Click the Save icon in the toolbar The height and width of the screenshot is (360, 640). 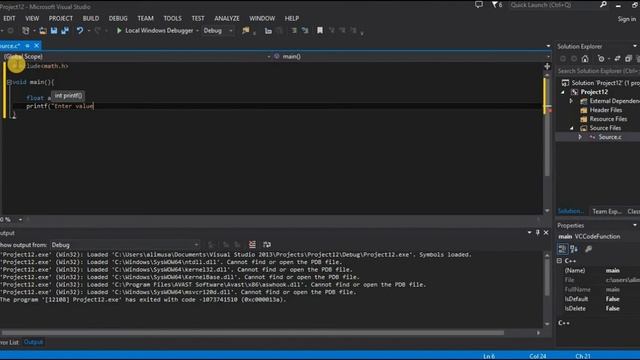click(54, 31)
